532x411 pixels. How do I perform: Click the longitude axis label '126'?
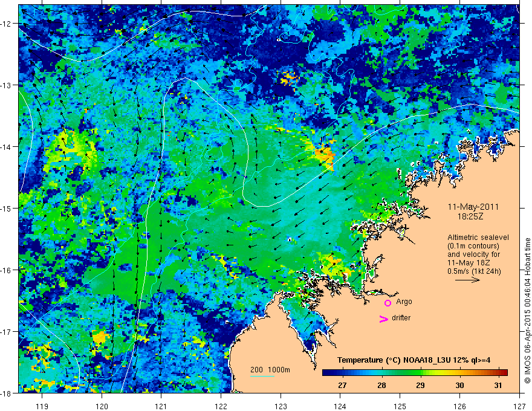459,406
